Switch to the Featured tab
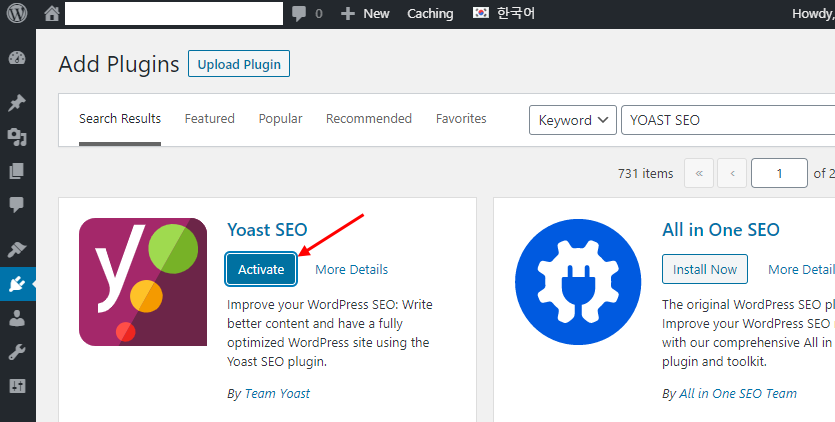This screenshot has height=422, width=835. [209, 119]
